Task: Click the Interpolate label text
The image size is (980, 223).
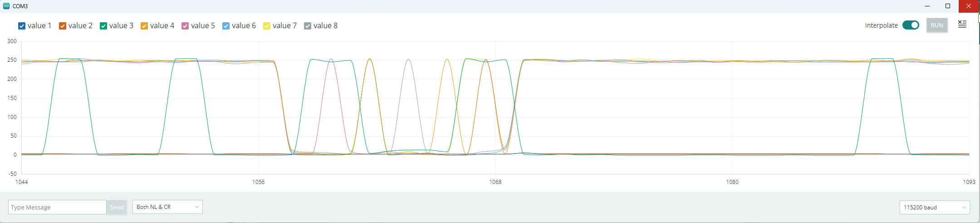Action: (881, 25)
